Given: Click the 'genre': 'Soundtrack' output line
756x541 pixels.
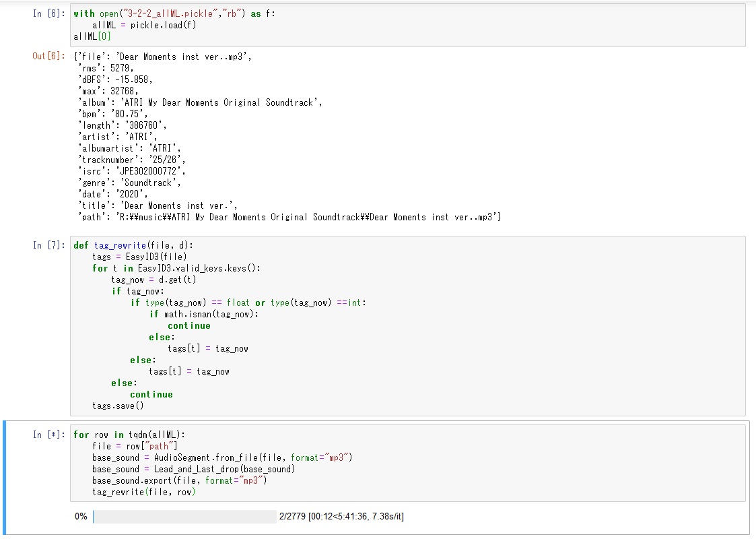Looking at the screenshot, I should point(130,183).
